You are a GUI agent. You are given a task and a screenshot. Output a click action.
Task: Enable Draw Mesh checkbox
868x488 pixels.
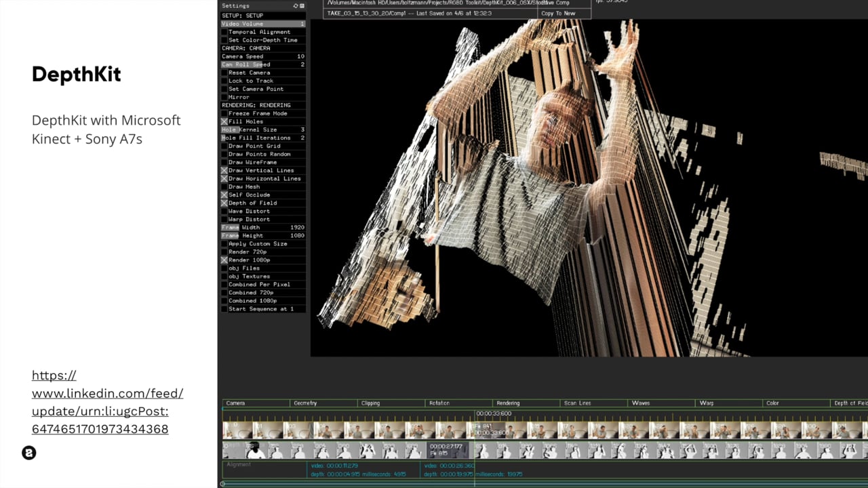[224, 186]
